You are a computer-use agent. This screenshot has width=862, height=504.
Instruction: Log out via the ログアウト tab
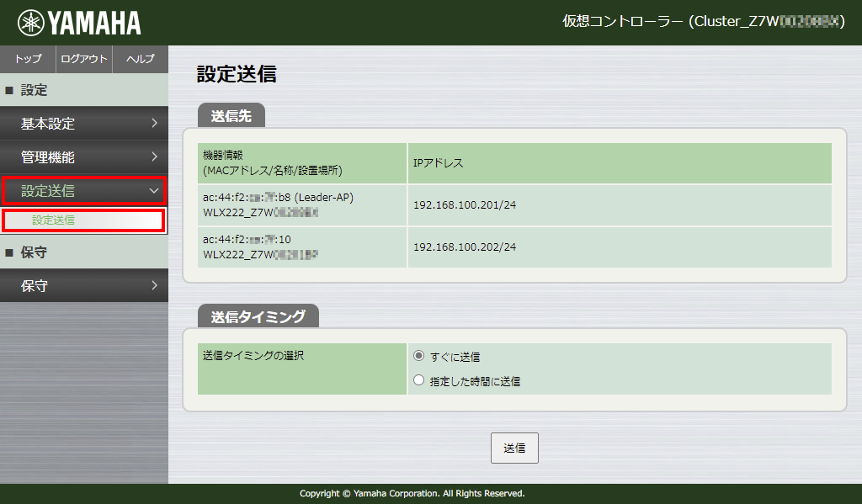point(83,59)
